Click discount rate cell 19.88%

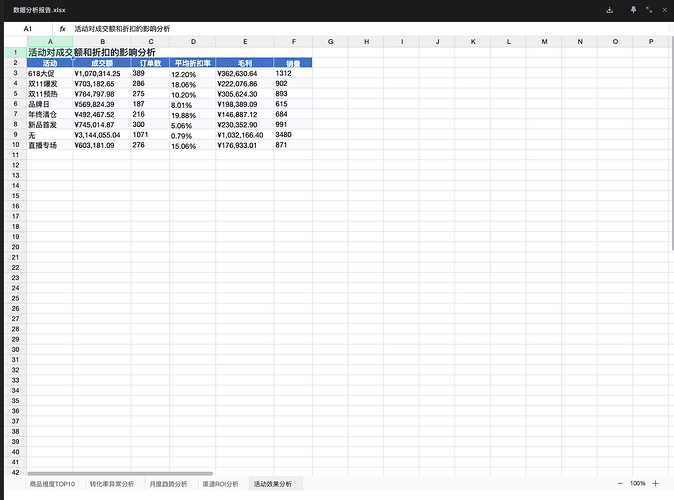193,115
